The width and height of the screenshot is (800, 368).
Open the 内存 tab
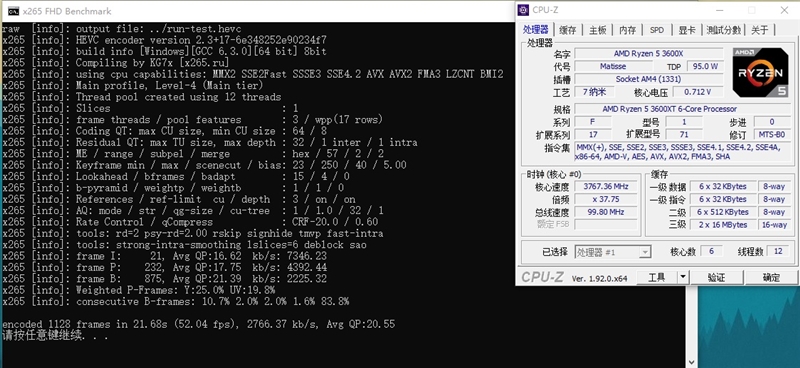click(628, 30)
